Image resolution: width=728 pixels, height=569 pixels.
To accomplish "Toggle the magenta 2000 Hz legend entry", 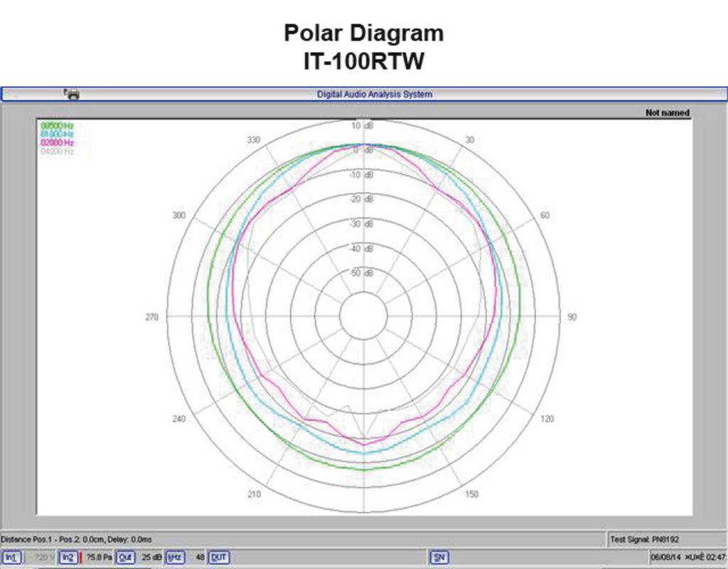I will click(x=57, y=143).
